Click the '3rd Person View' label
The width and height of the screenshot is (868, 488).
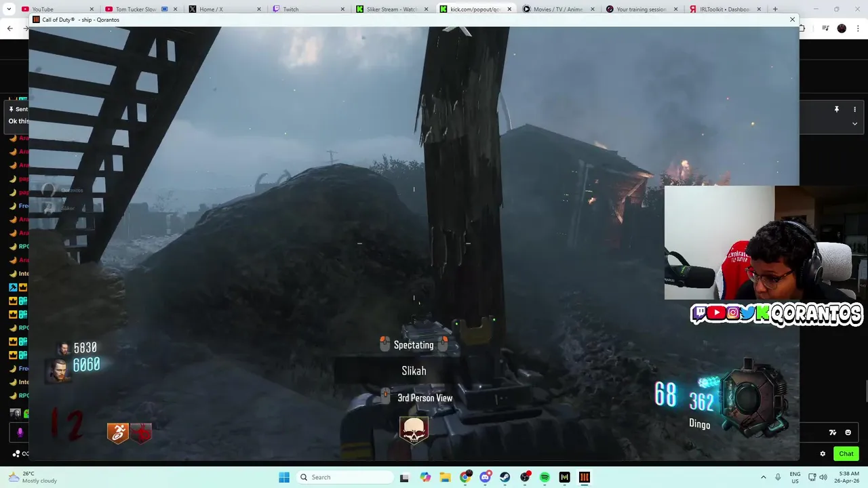pyautogui.click(x=425, y=398)
